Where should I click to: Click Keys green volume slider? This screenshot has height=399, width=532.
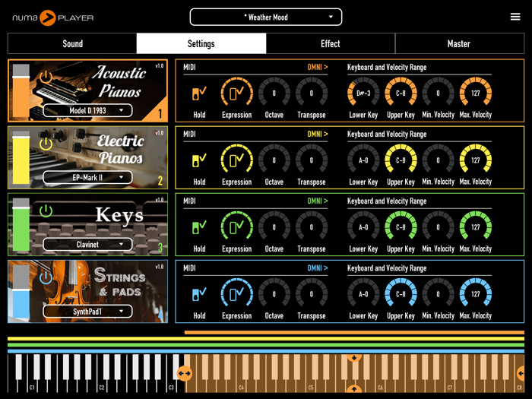pos(21,225)
